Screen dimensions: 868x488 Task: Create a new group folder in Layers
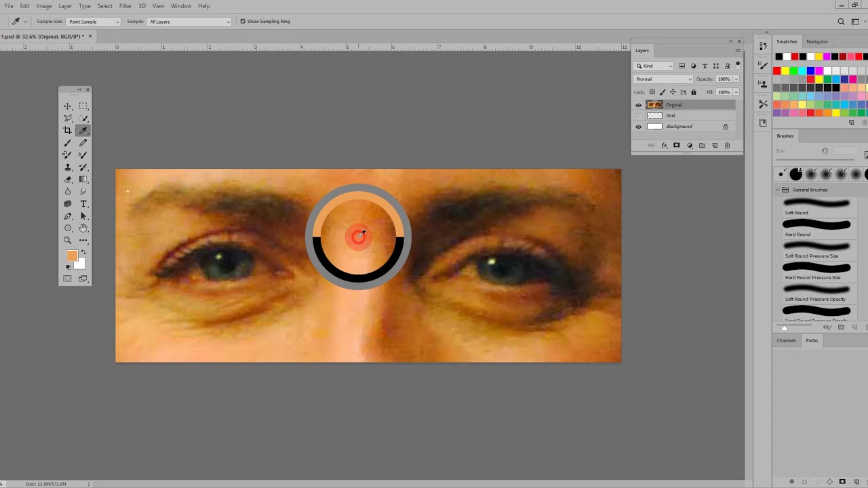click(702, 146)
